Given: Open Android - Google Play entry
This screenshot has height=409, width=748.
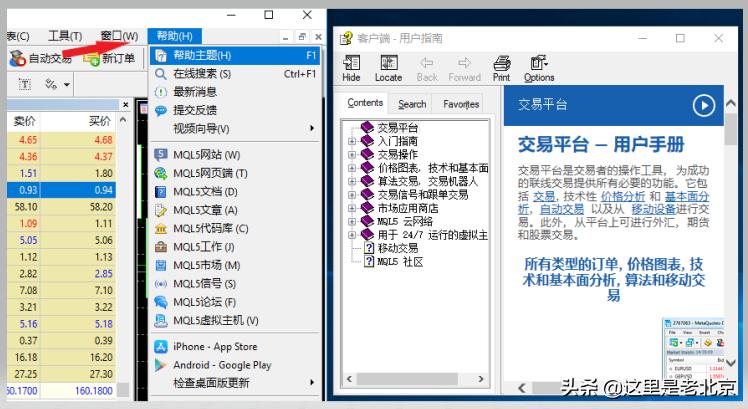Looking at the screenshot, I should click(x=235, y=365).
